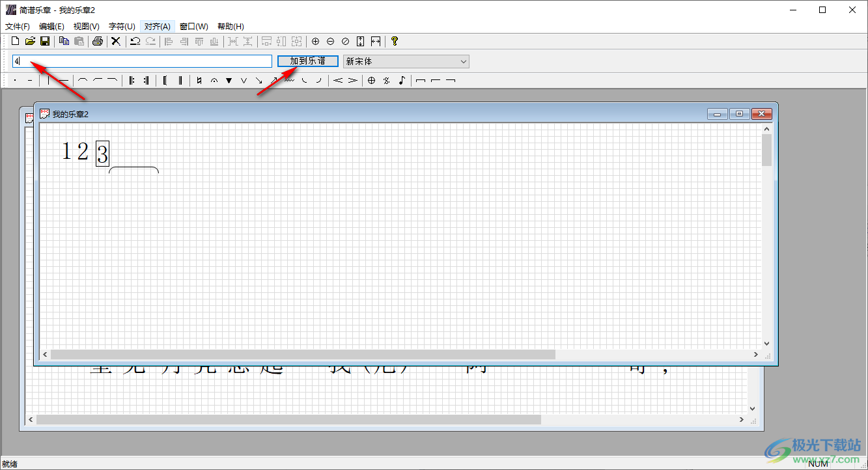Save the score with the floppy disk icon
The height and width of the screenshot is (470, 868).
coord(45,41)
